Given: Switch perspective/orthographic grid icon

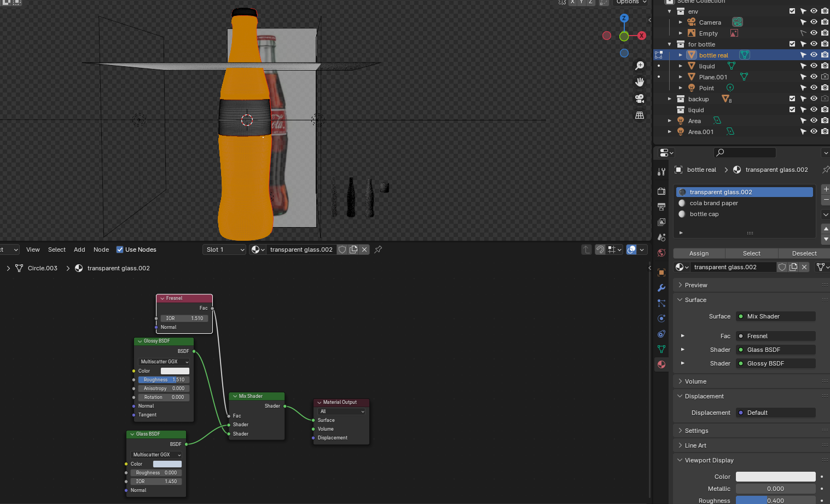Looking at the screenshot, I should 640,115.
